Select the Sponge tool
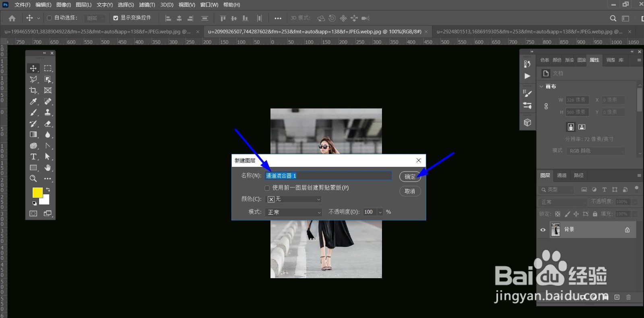This screenshot has width=644, height=318. [x=33, y=146]
